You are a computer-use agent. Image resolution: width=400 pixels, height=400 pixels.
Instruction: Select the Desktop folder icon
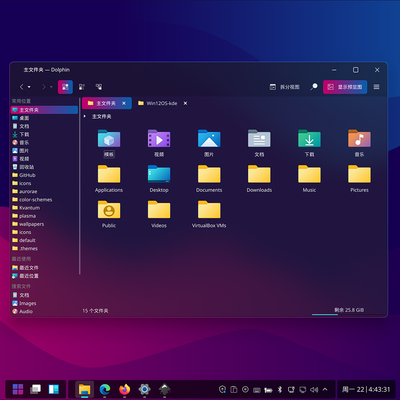pos(159,174)
